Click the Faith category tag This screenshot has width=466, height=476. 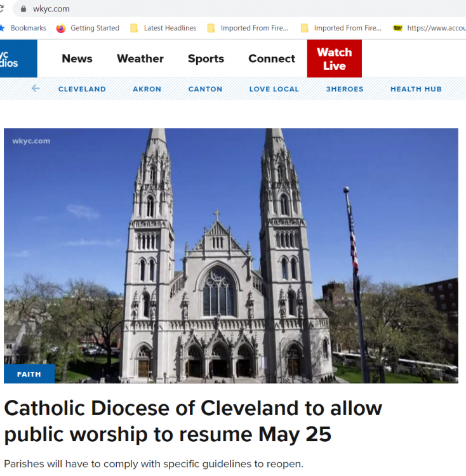(29, 374)
